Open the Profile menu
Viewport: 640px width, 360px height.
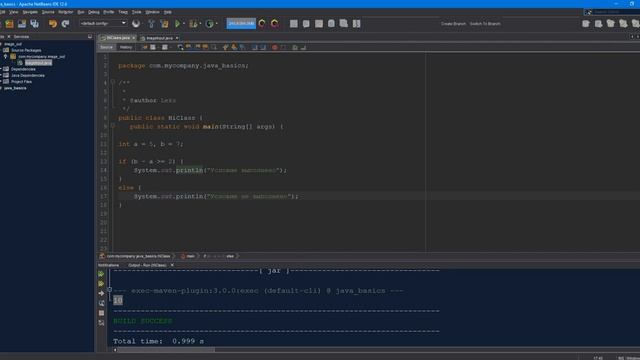[109, 12]
